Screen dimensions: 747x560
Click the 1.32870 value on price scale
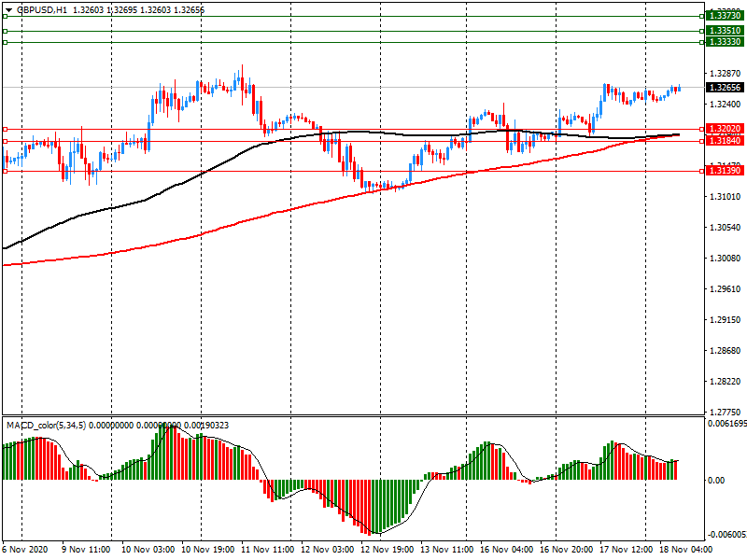click(x=725, y=74)
